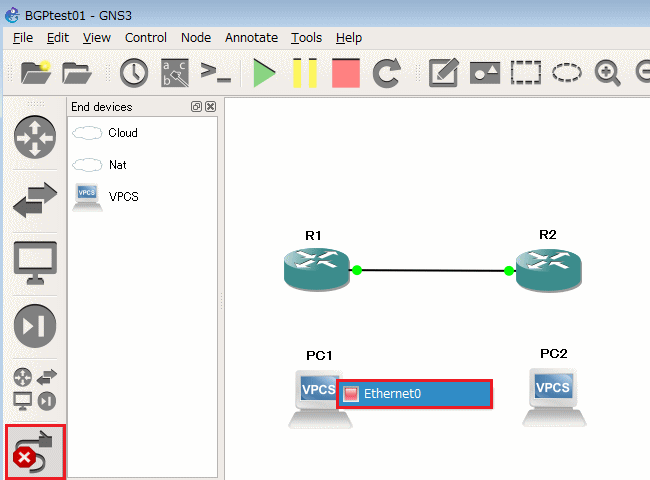Click the PC1 VPCS node
Screen dimensions: 650x480
coord(320,399)
